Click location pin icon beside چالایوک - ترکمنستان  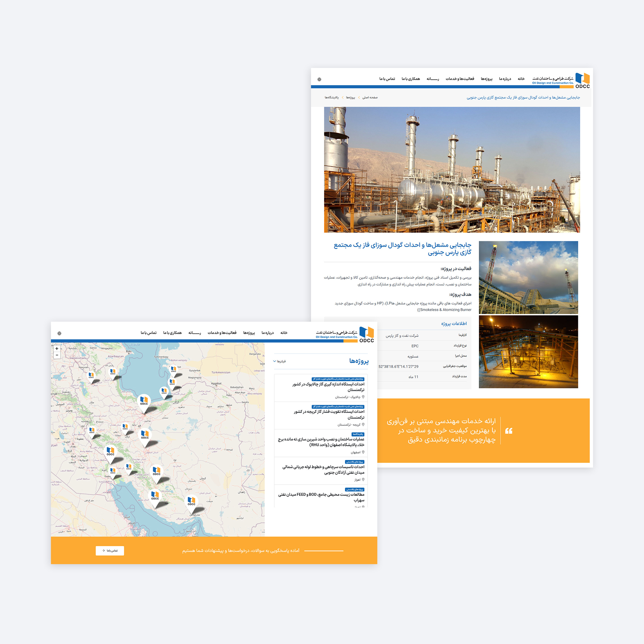tap(363, 397)
